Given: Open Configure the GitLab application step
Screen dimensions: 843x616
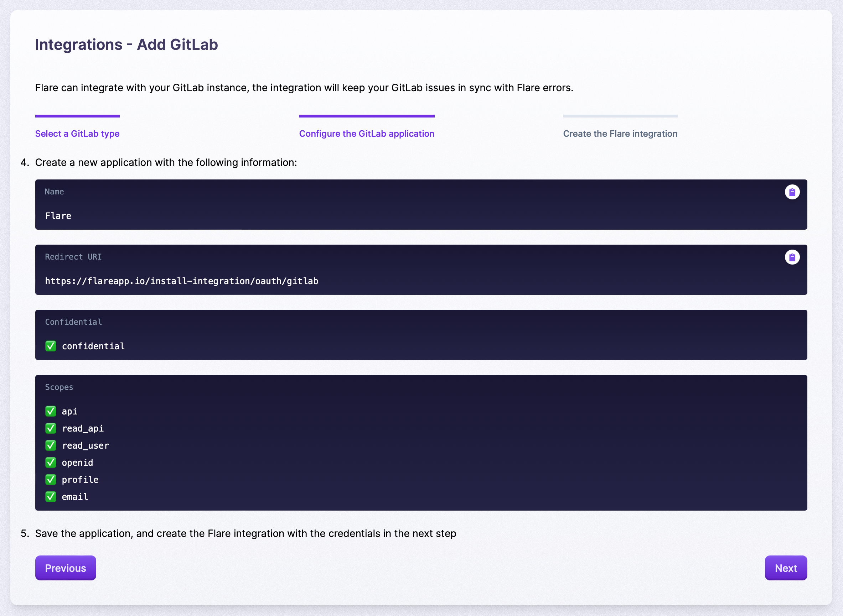Looking at the screenshot, I should [367, 134].
